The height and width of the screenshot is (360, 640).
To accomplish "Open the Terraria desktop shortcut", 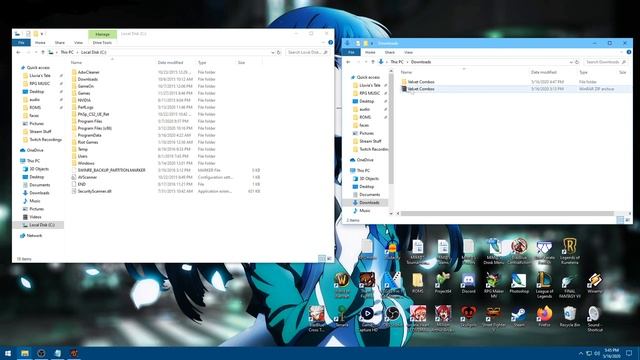I will click(x=342, y=317).
